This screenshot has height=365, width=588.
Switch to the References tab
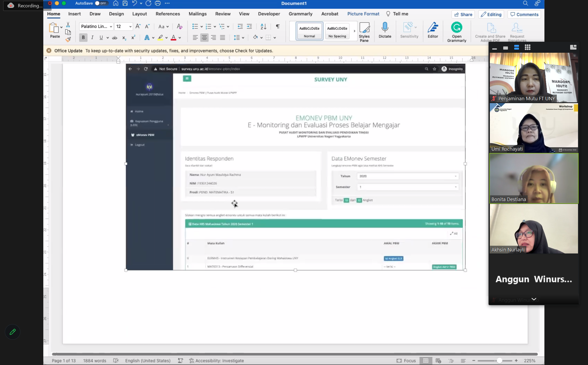tap(167, 14)
